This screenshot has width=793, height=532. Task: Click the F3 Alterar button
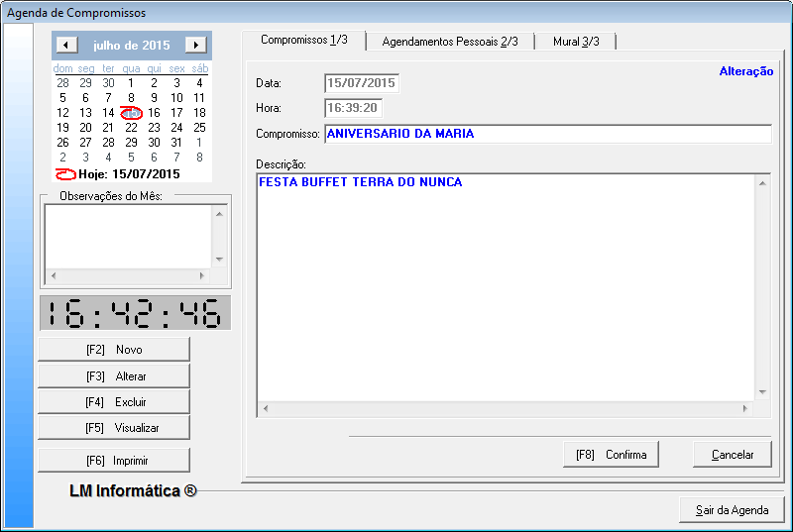click(114, 376)
